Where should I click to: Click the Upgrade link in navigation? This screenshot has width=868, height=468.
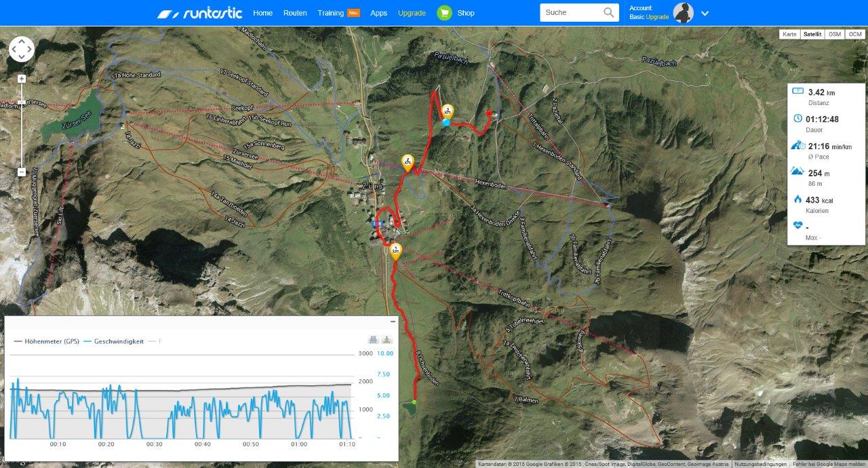coord(412,13)
